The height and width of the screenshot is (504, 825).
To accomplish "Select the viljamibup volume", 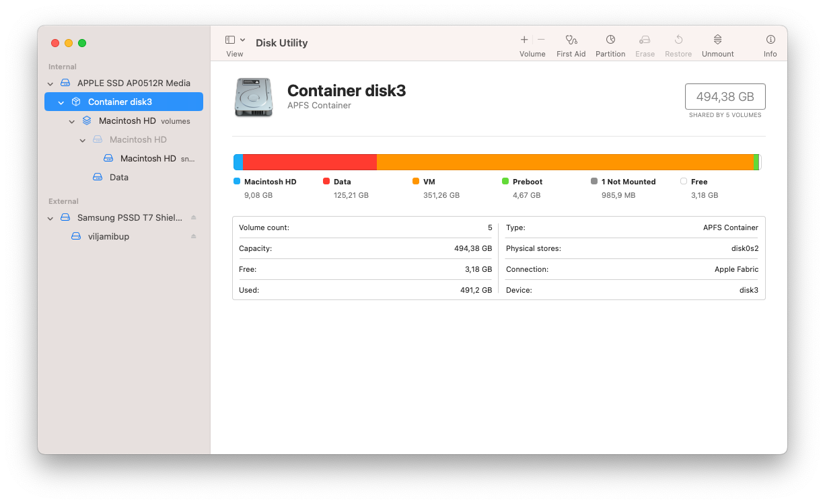I will tap(124, 237).
